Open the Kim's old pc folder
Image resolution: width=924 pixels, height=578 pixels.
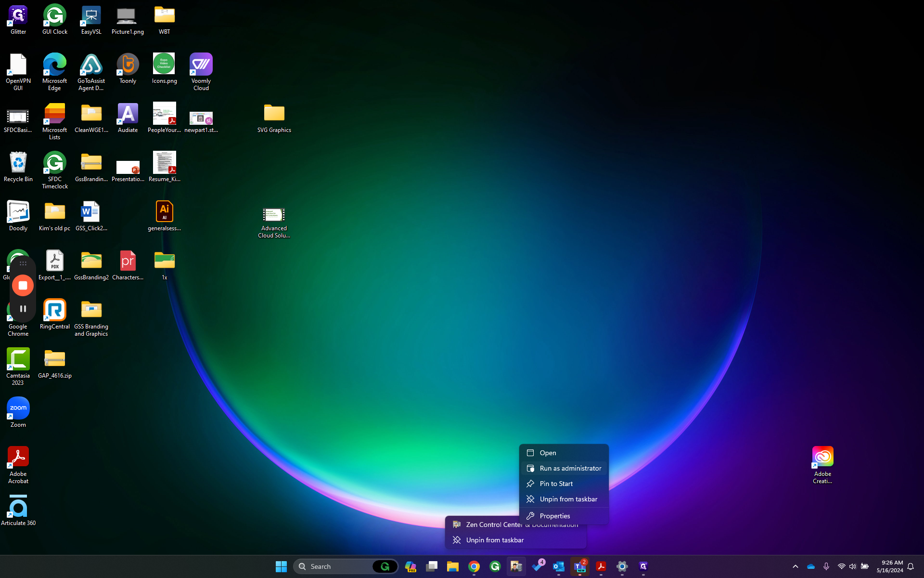pos(55,216)
